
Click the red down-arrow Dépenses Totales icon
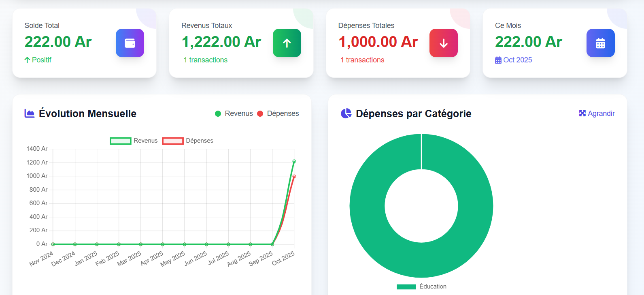[x=443, y=43]
